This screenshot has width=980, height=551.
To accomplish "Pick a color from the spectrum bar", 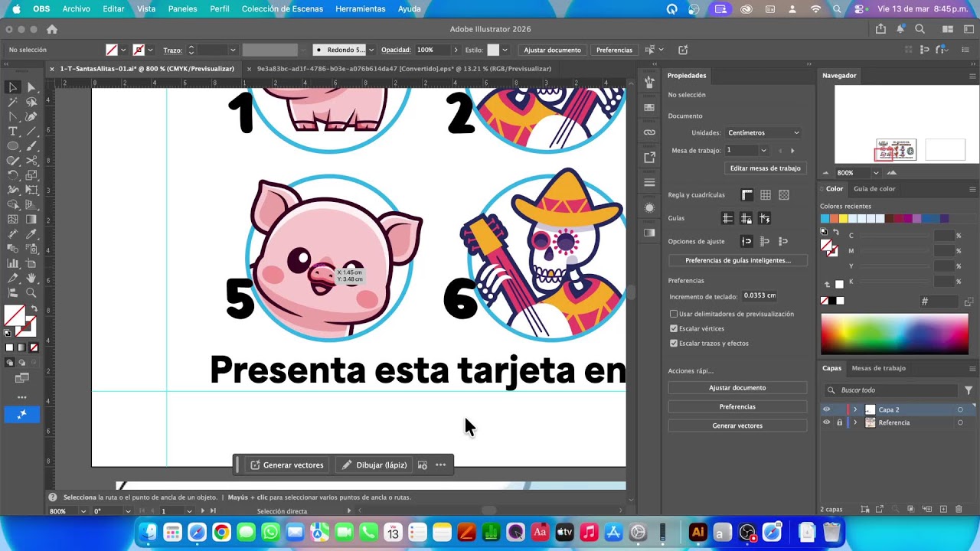I will (x=894, y=334).
